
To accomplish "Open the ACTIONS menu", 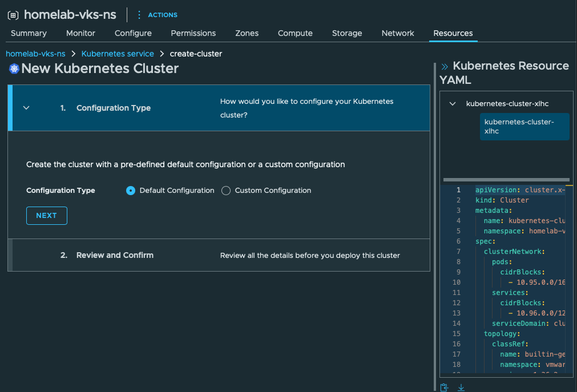I will 158,15.
